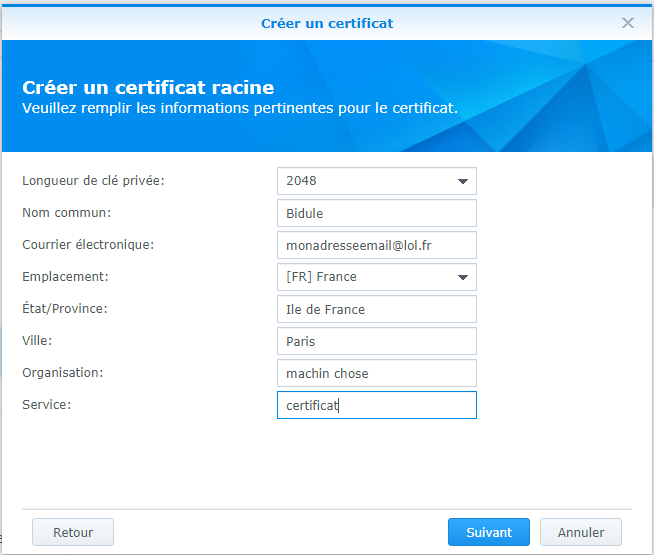Click the Service label
The height and width of the screenshot is (555, 654).
47,404
